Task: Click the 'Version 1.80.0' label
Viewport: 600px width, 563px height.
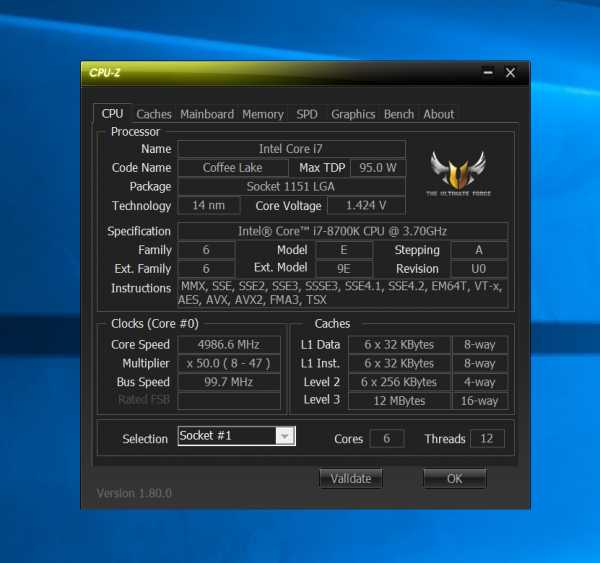Action: 134,493
